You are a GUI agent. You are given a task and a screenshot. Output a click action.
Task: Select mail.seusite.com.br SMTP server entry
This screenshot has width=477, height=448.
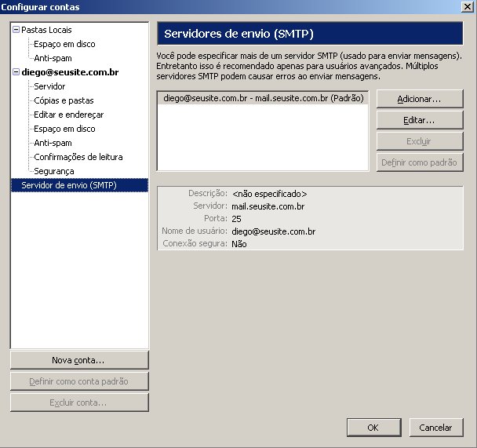pyautogui.click(x=262, y=99)
